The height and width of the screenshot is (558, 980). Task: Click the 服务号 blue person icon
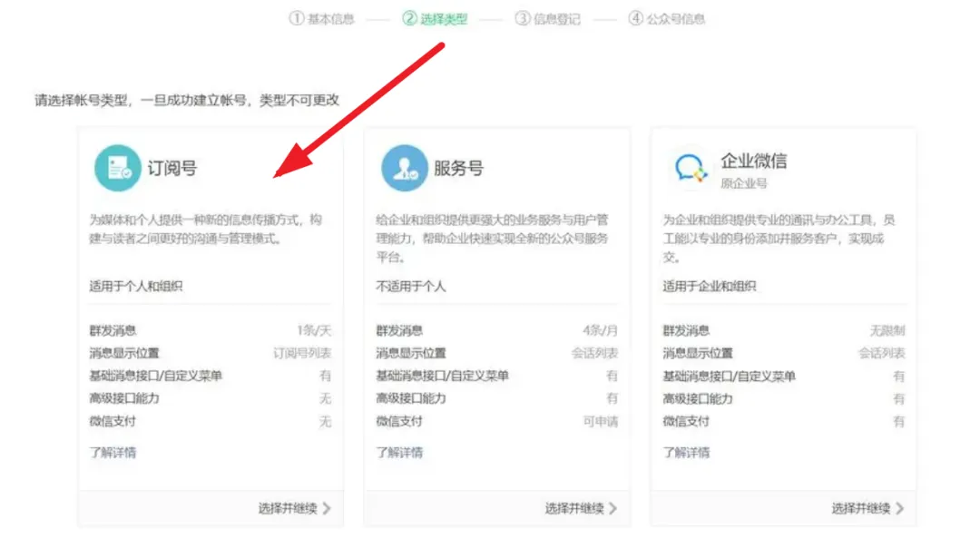(405, 168)
